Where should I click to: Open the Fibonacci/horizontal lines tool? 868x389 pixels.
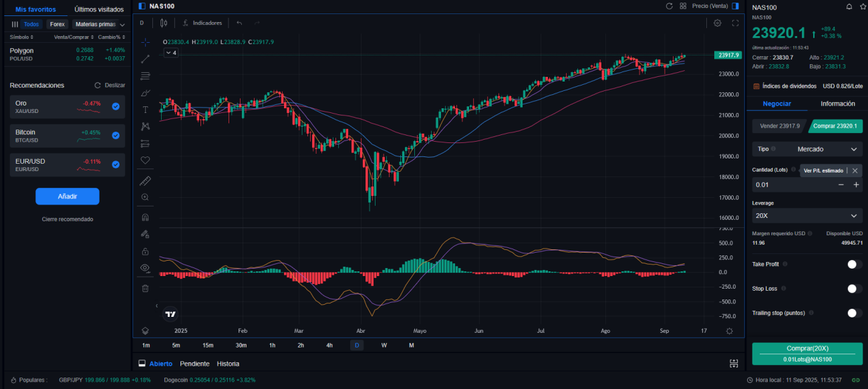pyautogui.click(x=145, y=76)
